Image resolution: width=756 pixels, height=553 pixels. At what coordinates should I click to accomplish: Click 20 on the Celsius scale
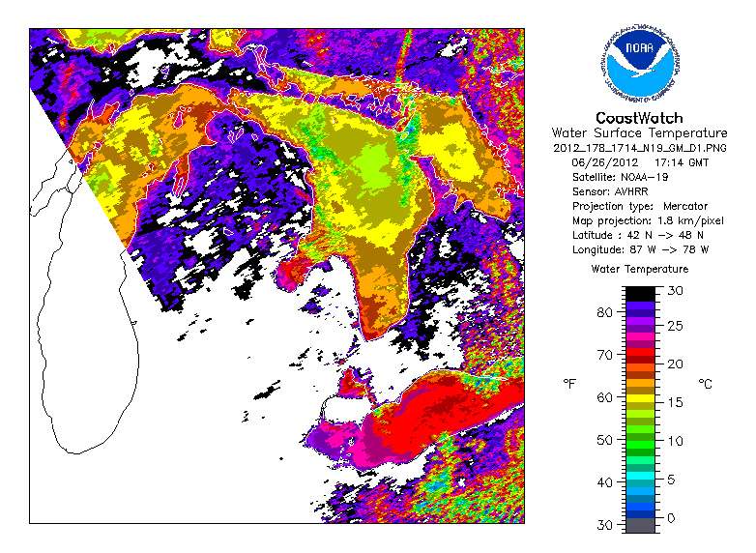(675, 364)
